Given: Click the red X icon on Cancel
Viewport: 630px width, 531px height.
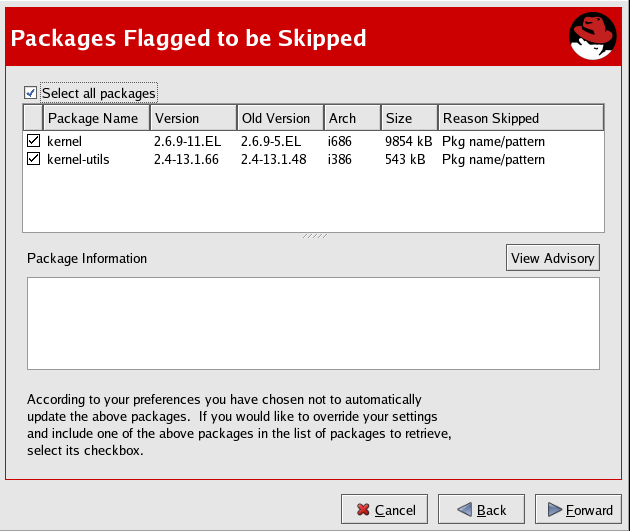Looking at the screenshot, I should click(362, 510).
